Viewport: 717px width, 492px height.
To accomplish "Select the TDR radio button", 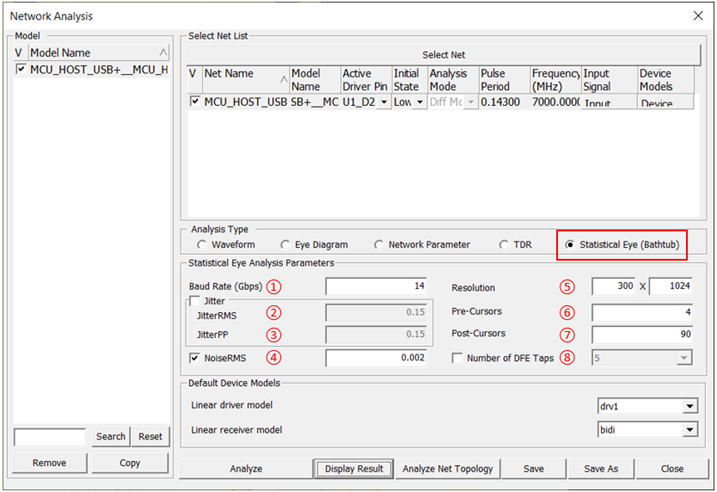I will (x=504, y=244).
